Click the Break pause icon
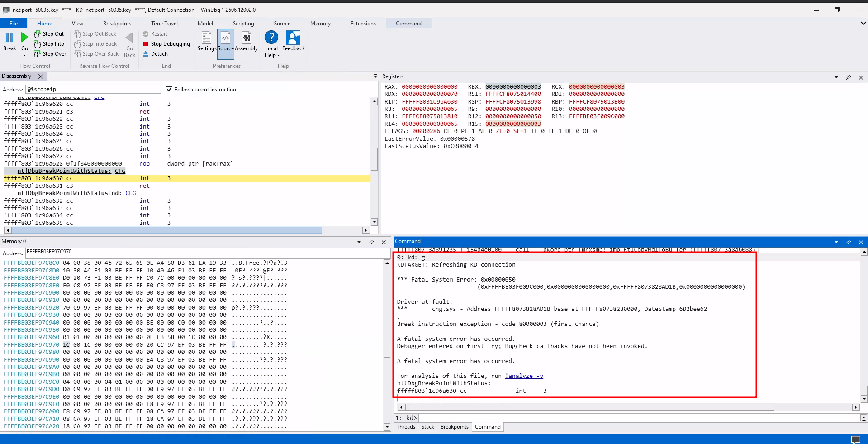 point(9,38)
